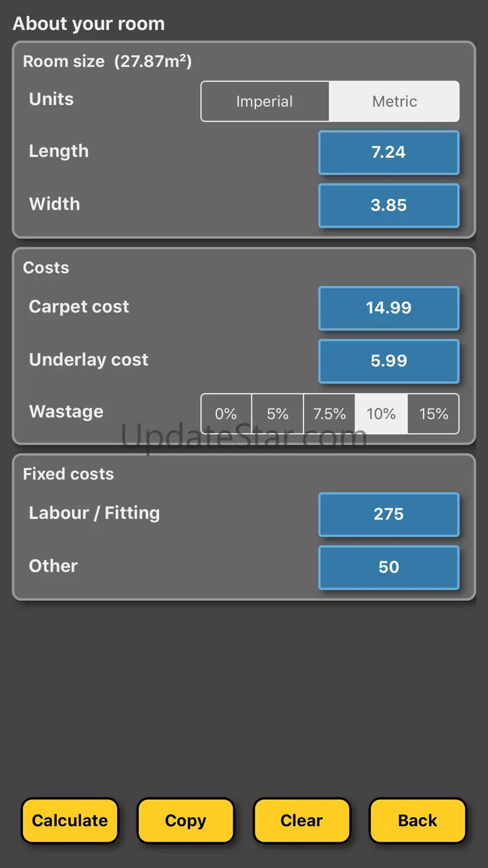Tap the Labour / Fitting field

pos(389,514)
